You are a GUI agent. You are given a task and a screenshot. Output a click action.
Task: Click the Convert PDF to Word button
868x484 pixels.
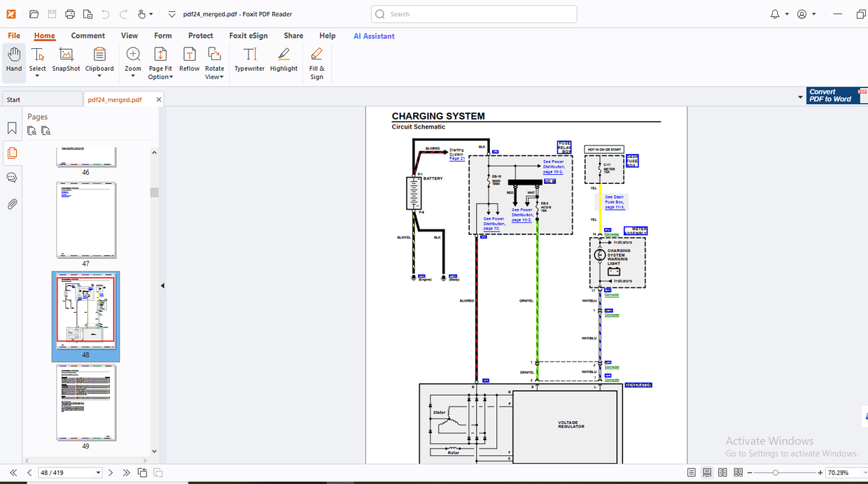pyautogui.click(x=833, y=95)
